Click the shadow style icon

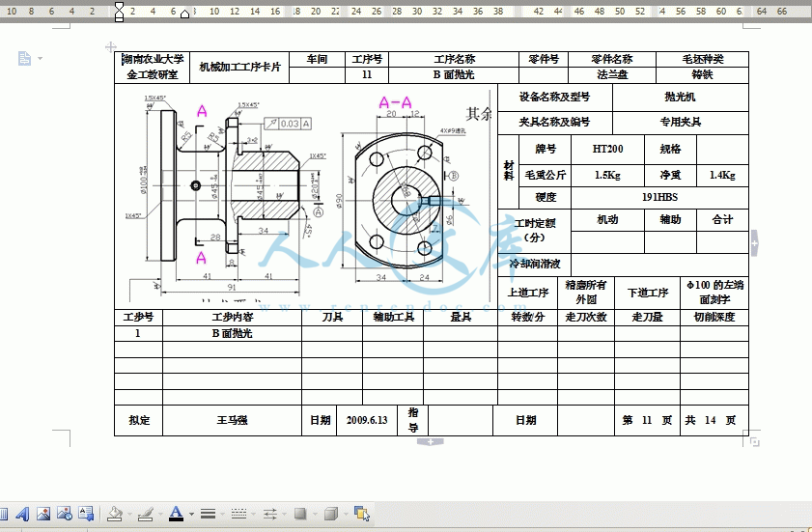pyautogui.click(x=300, y=514)
